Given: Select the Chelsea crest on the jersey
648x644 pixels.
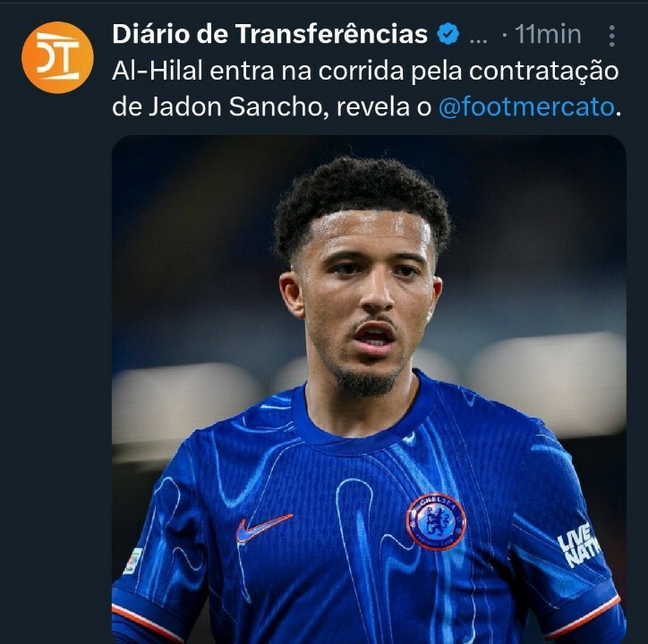Looking at the screenshot, I should [x=436, y=521].
